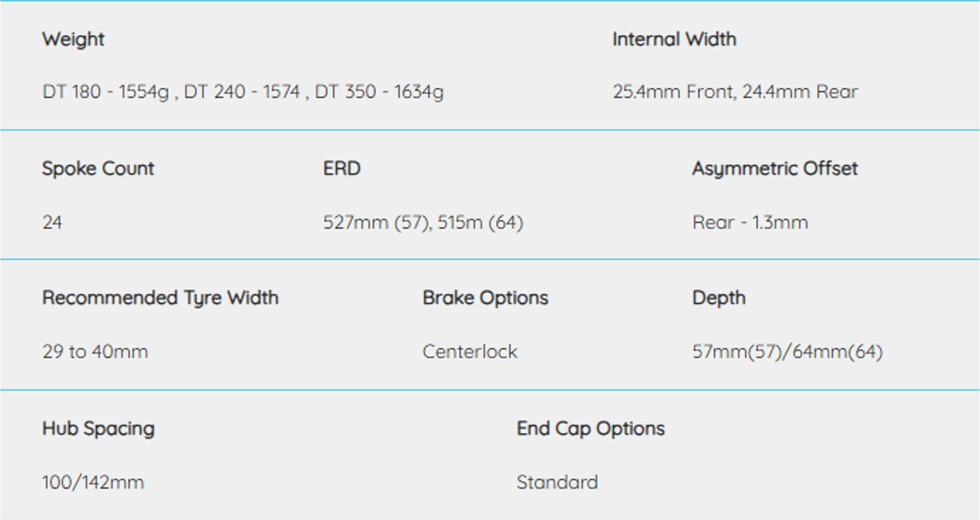Image resolution: width=980 pixels, height=520 pixels.
Task: Click the Spoke Count heading
Action: pyautogui.click(x=98, y=168)
